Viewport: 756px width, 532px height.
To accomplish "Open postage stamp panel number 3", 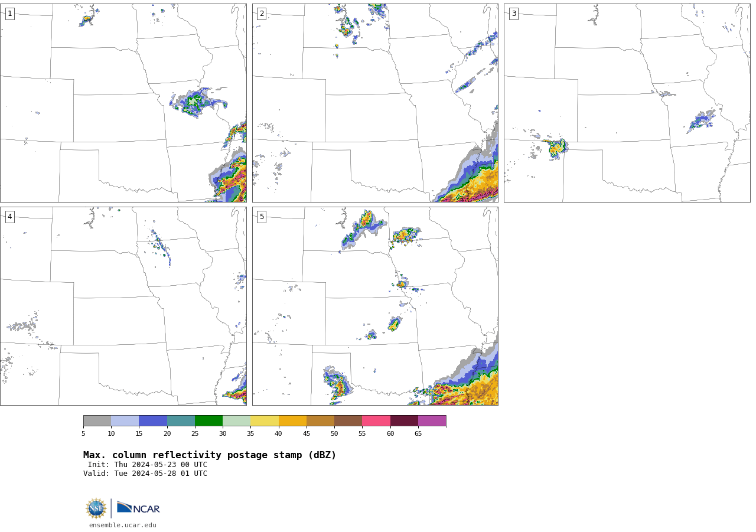I will [x=627, y=103].
